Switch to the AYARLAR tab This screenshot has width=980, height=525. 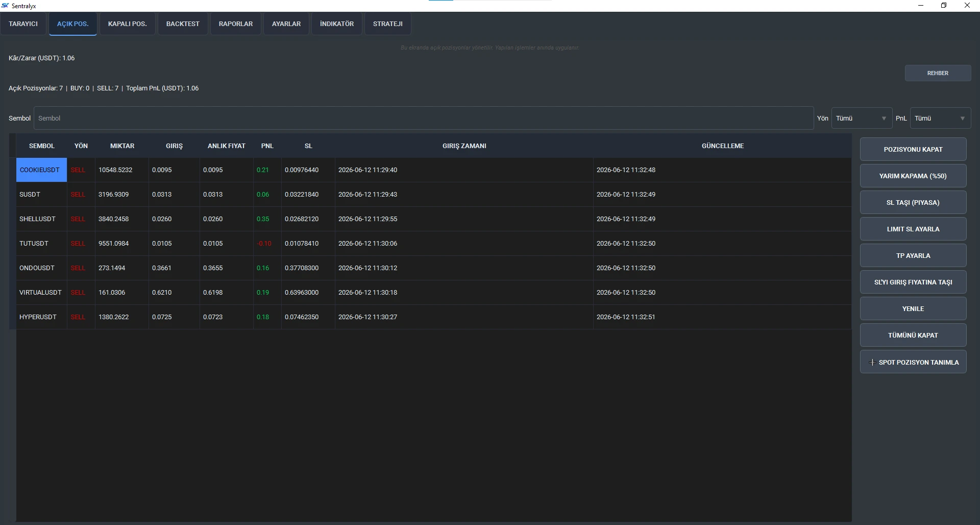[x=286, y=24]
